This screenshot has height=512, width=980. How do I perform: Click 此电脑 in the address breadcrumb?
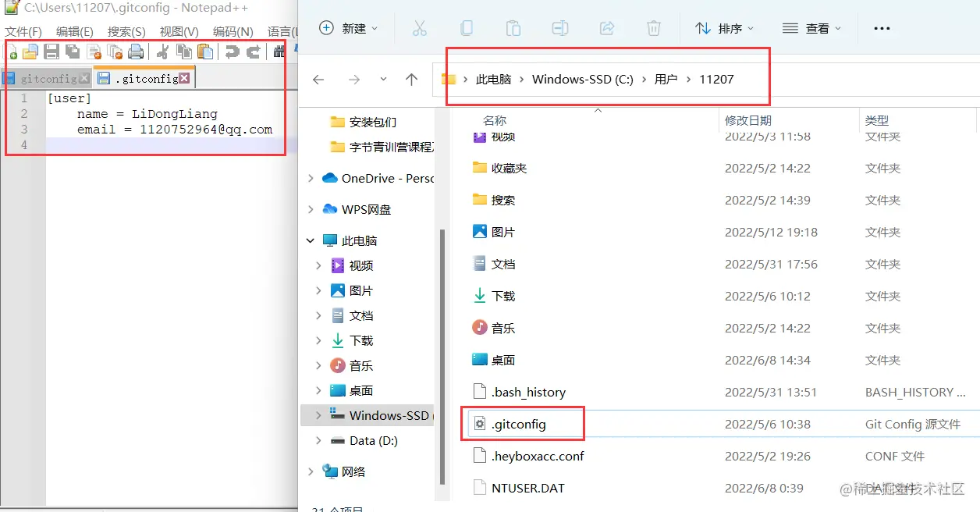(493, 79)
